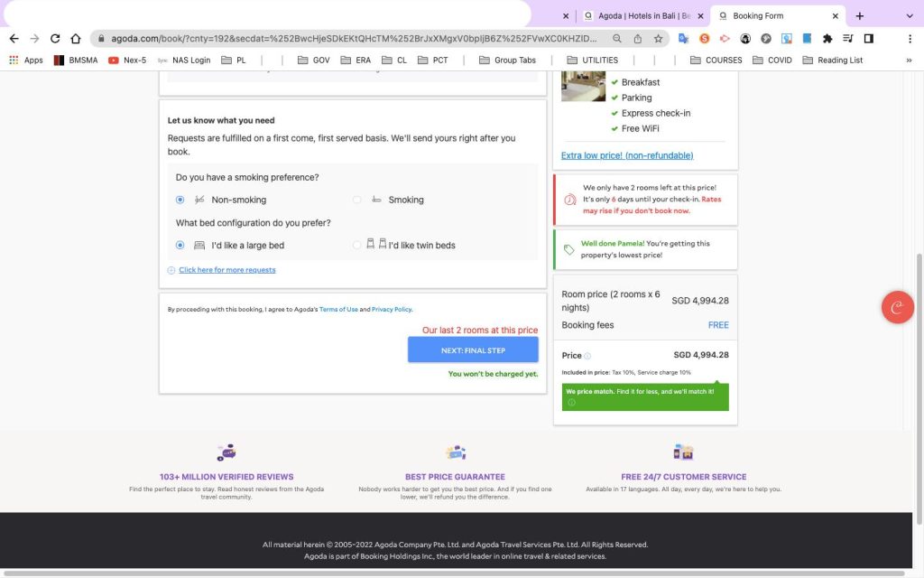Click the address bar URL field
Screen dimensions: 924x578
click(354, 38)
